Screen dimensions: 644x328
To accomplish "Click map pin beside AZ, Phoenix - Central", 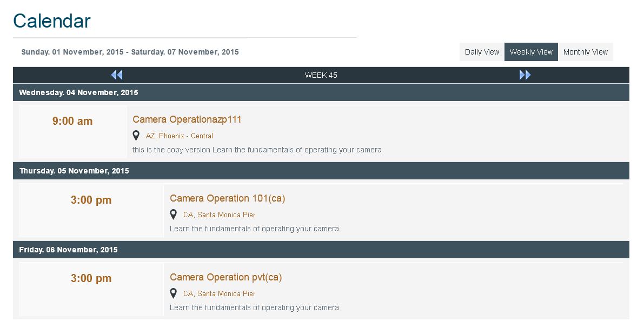I will [x=136, y=136].
